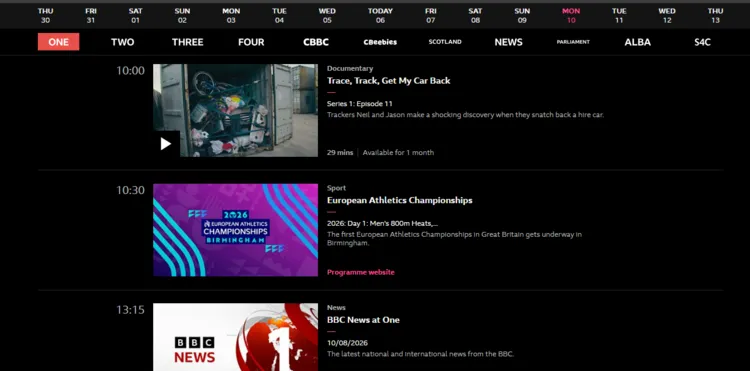Click Available for 1 month text
This screenshot has height=371, width=750.
(398, 153)
